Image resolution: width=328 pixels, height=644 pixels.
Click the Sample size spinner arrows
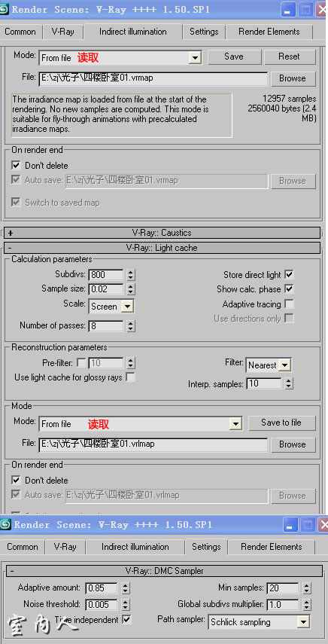click(x=130, y=289)
